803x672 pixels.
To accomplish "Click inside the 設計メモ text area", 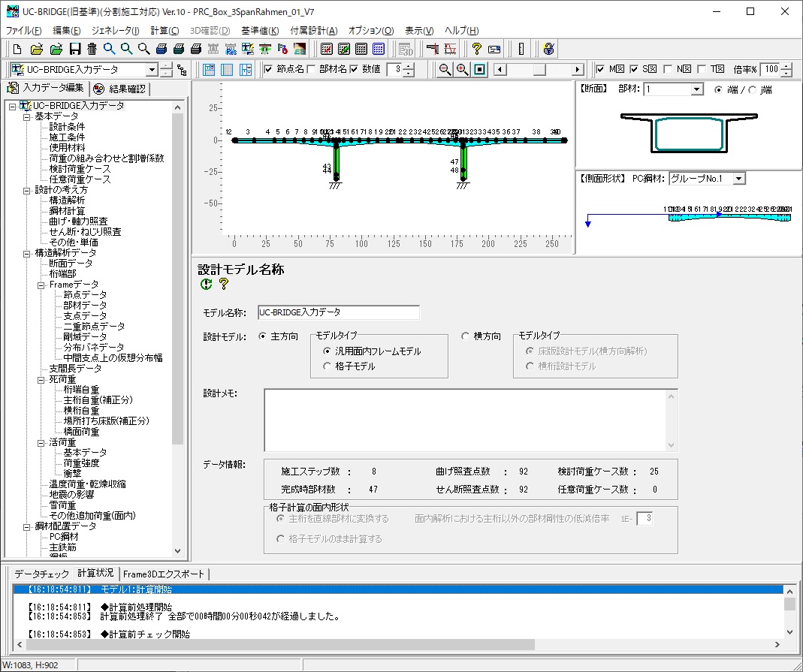I will [466, 420].
